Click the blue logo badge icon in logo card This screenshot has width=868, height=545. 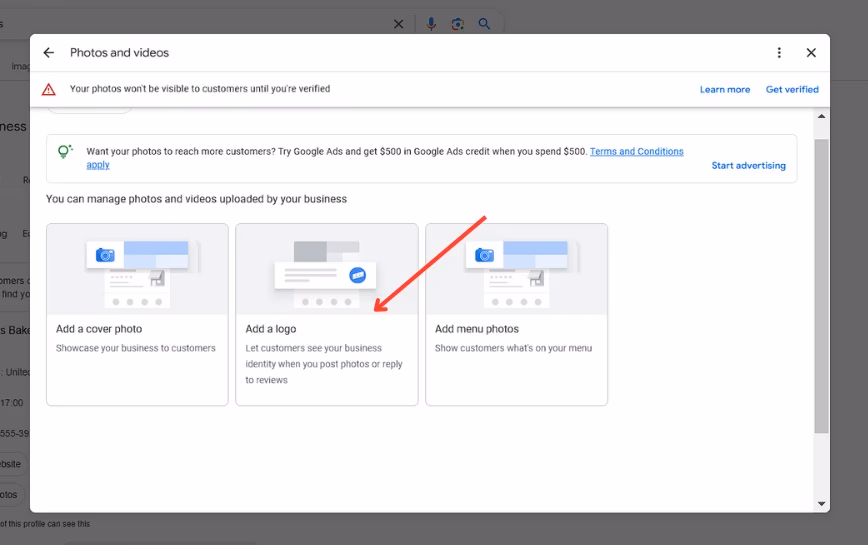pyautogui.click(x=358, y=275)
